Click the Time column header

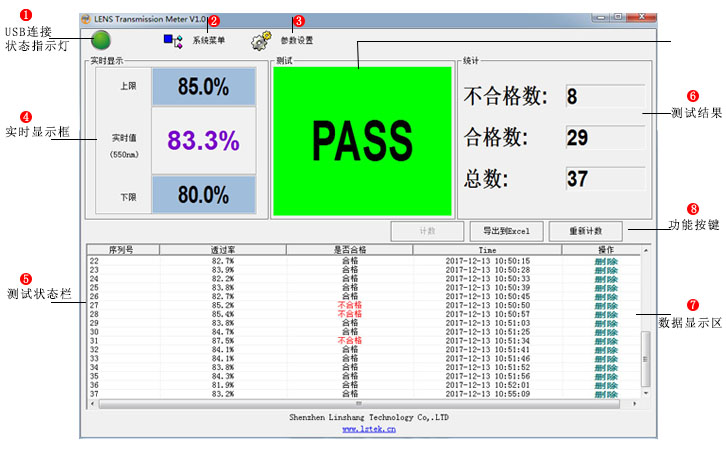[487, 250]
